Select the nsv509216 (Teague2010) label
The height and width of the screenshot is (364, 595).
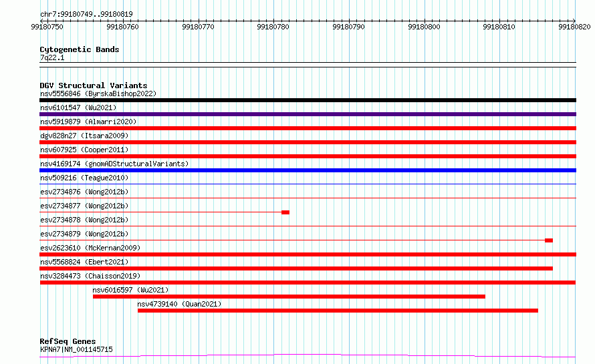tap(84, 178)
